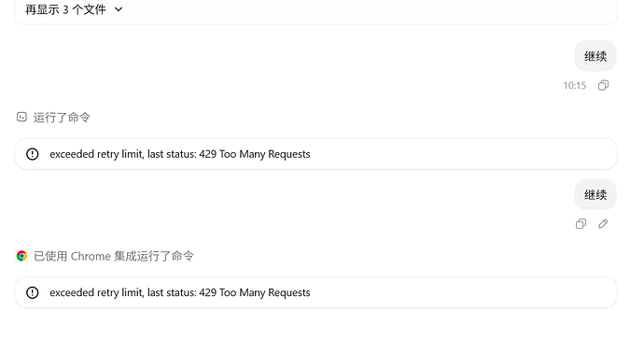Click the warning icon in the bottom error banner
644x352 pixels.
(x=32, y=292)
